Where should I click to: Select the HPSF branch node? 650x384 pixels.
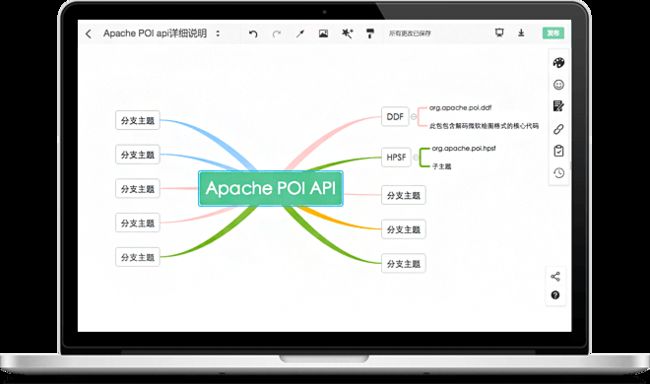point(396,157)
